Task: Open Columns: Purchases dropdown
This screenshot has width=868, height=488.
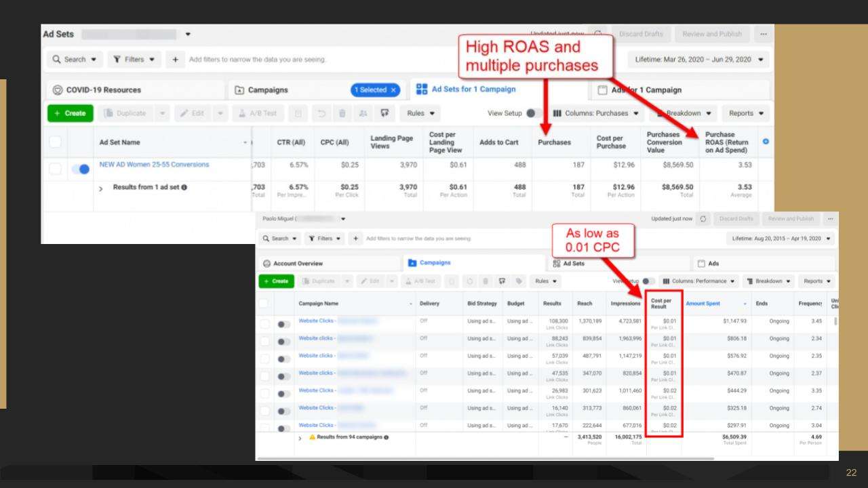Action: [596, 113]
